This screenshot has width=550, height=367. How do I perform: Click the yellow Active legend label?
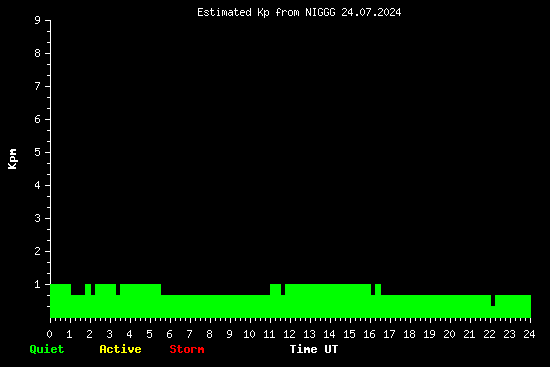tap(120, 349)
